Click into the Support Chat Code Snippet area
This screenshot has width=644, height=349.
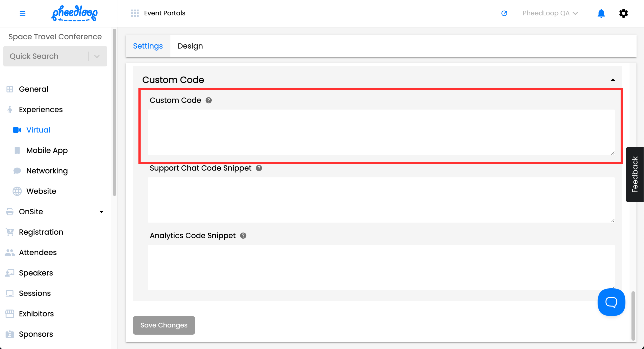(x=381, y=200)
